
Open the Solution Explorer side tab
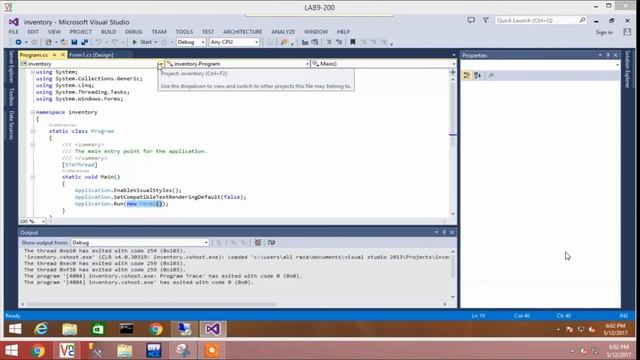(628, 69)
